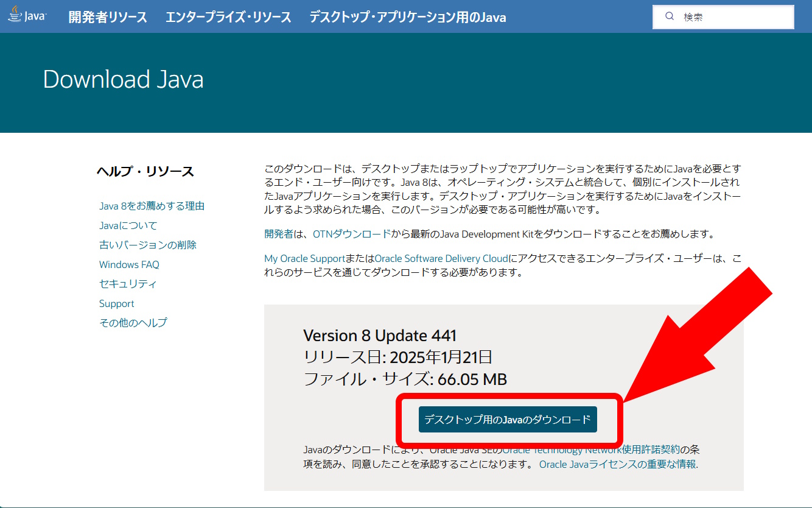The height and width of the screenshot is (508, 812).
Task: Open the Javaについて sidebar link
Action: point(128,225)
